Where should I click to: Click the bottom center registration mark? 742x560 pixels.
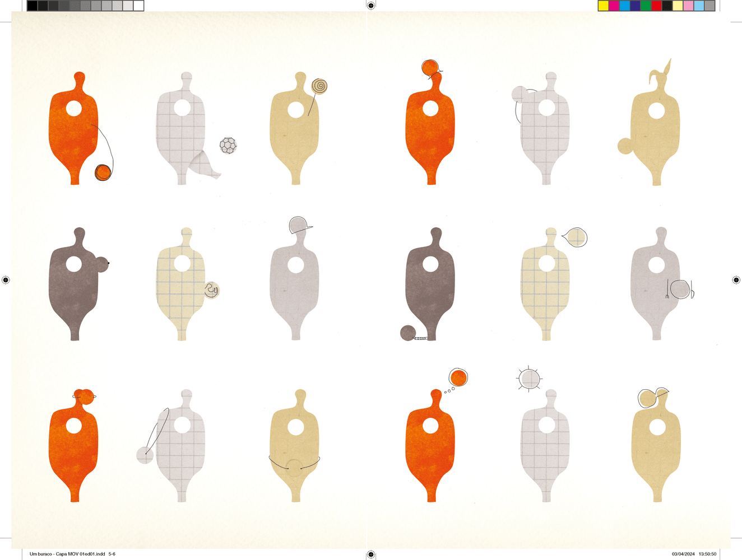(371, 554)
